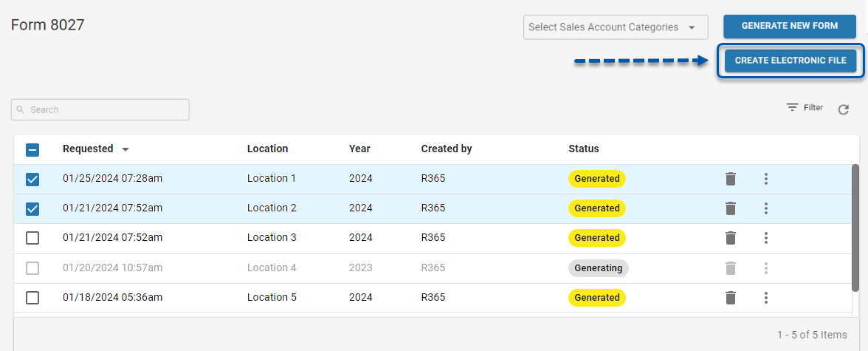Select the Location 3 row checkbox
The image size is (868, 351).
click(32, 238)
